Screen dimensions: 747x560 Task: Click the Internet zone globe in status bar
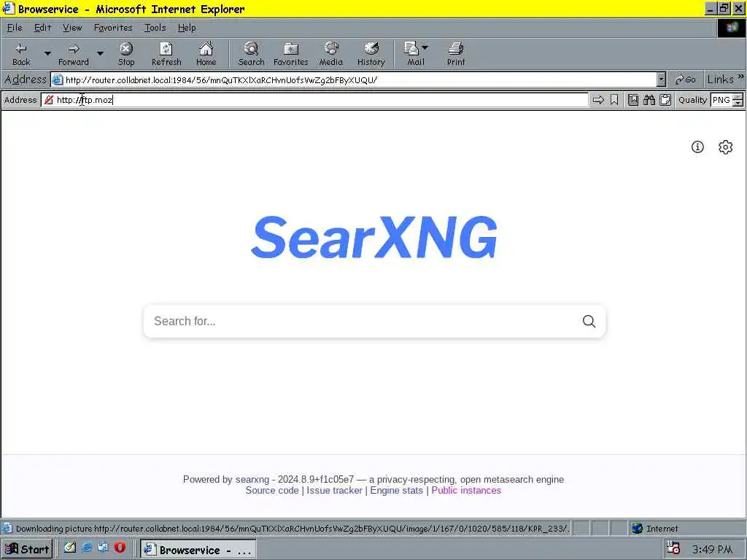[x=637, y=528]
